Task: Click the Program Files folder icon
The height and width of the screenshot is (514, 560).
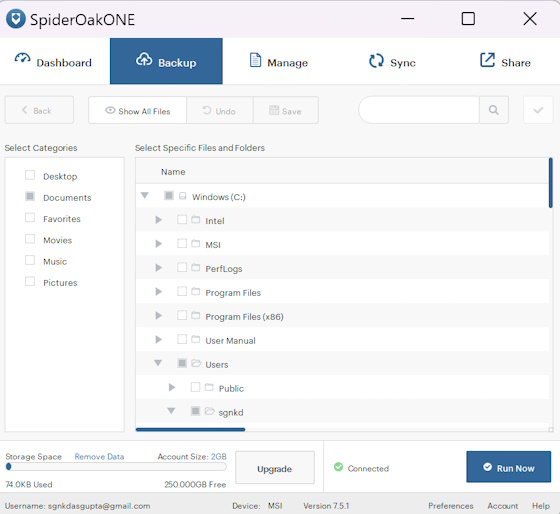Action: 195,291
